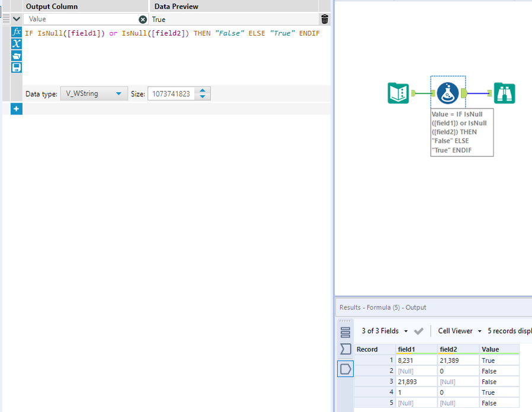Screen dimensions: 532x412
Task: Show messages view in Results panel
Action: pos(345,332)
